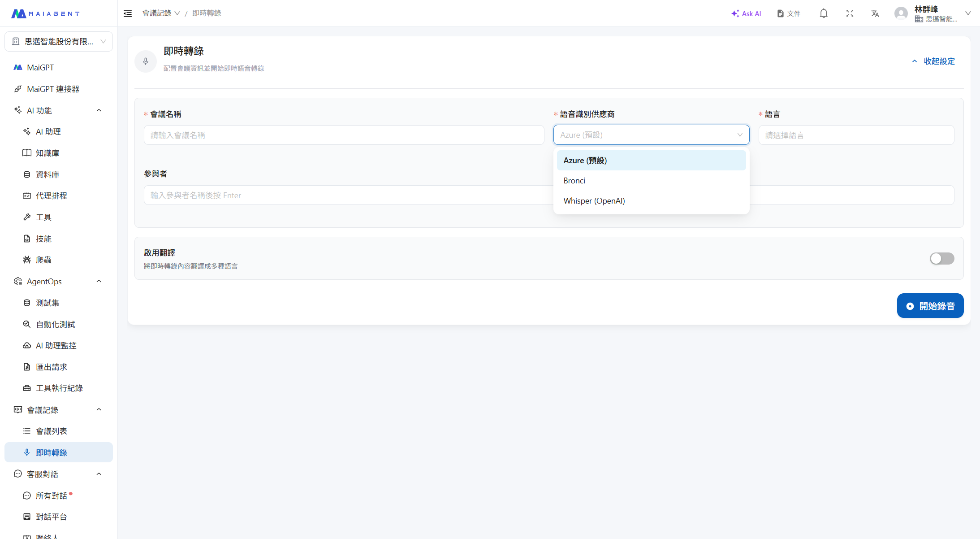Viewport: 980px width, 539px height.
Task: Click the user avatar icon
Action: tap(901, 13)
